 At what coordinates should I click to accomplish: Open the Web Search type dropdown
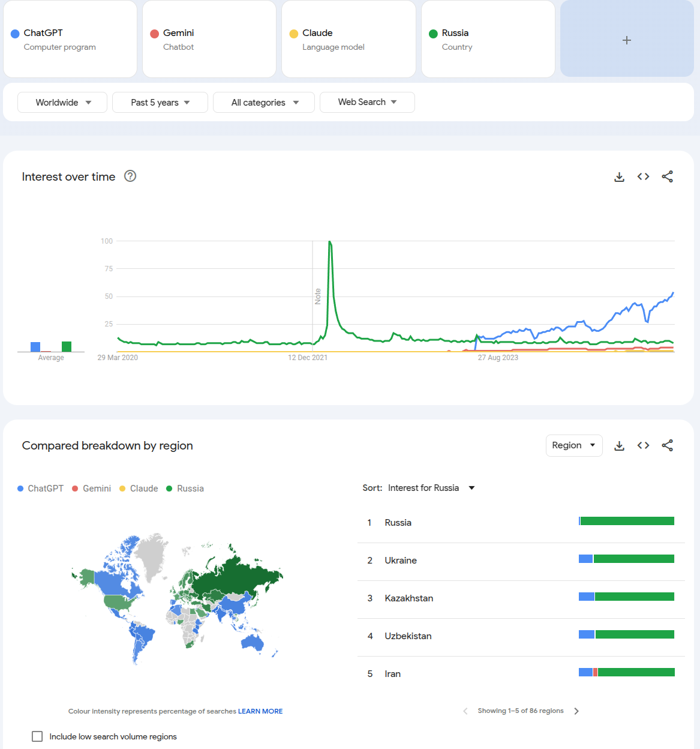tap(367, 102)
